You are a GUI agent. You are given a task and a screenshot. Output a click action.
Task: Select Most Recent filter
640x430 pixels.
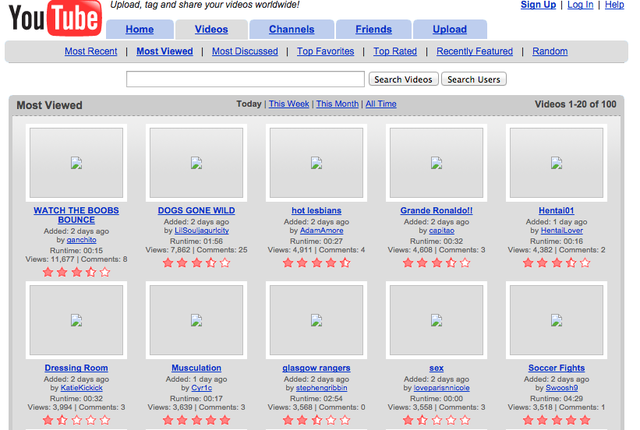[x=91, y=51]
